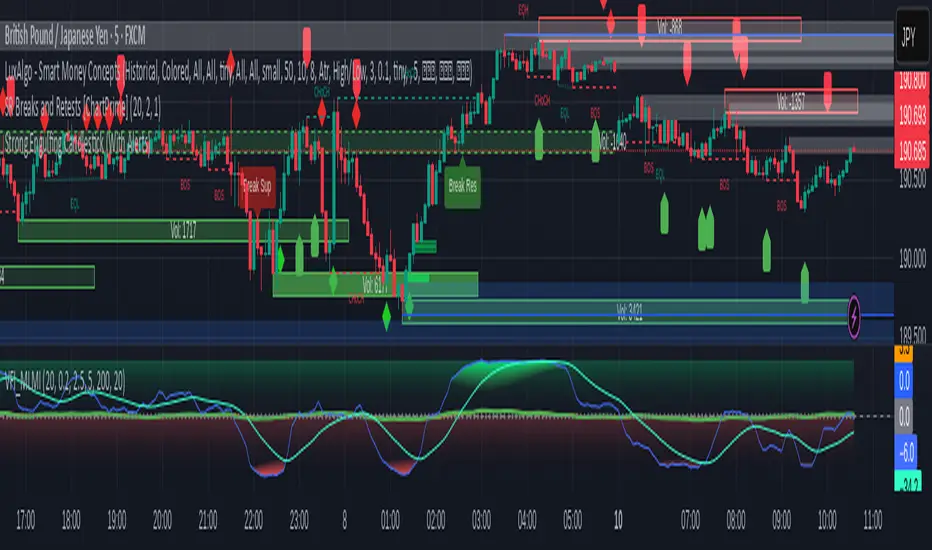Viewport: 932px width, 550px height.
Task: Click the 23:00 time axis label
Action: pyautogui.click(x=299, y=520)
